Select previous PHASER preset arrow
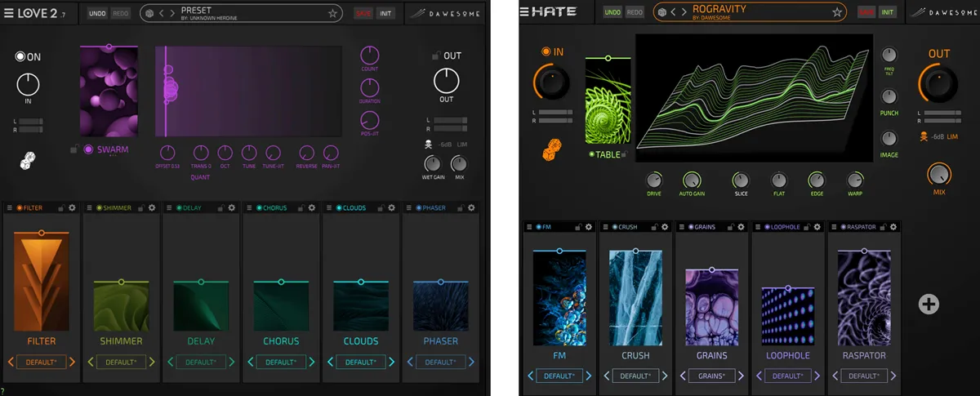Image resolution: width=980 pixels, height=396 pixels. tap(411, 362)
